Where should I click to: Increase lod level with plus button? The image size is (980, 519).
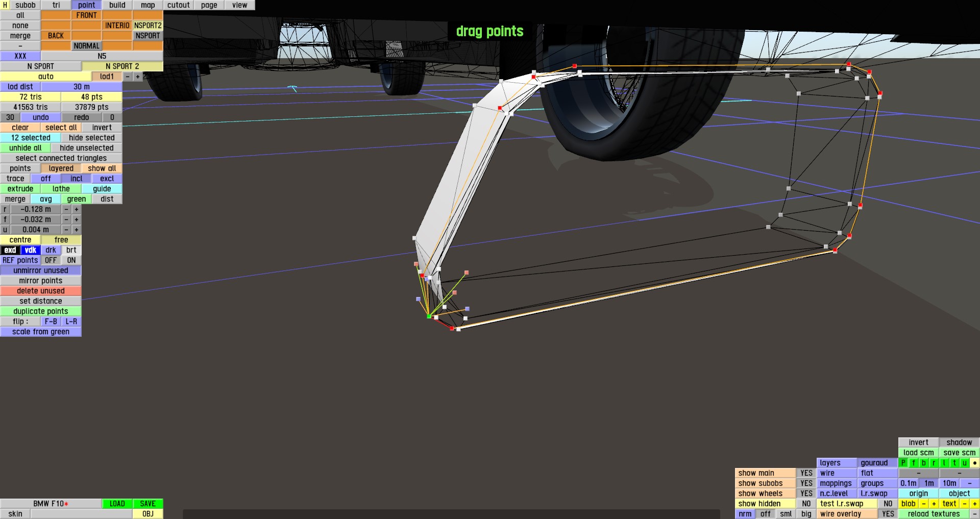(x=138, y=77)
